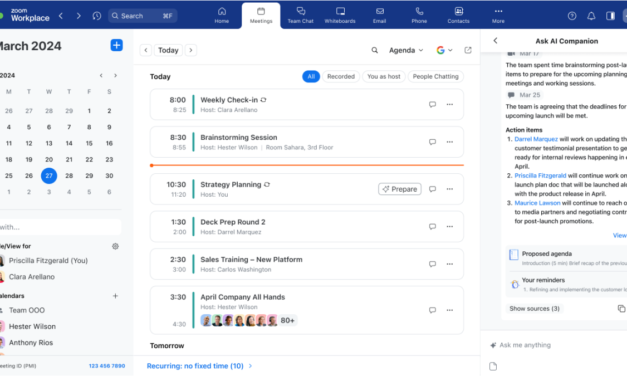Open the Contacts tab
The height and width of the screenshot is (376, 627).
click(458, 15)
